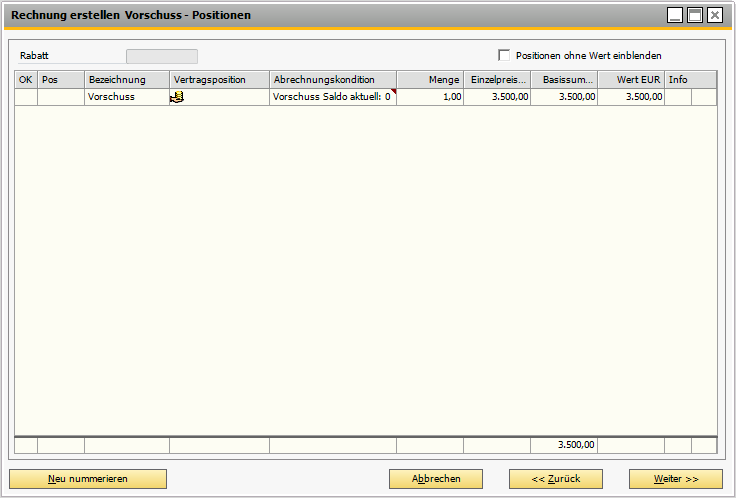Close the Rechnung erstellen Vorschuss window
The width and height of the screenshot is (736, 498).
click(714, 15)
